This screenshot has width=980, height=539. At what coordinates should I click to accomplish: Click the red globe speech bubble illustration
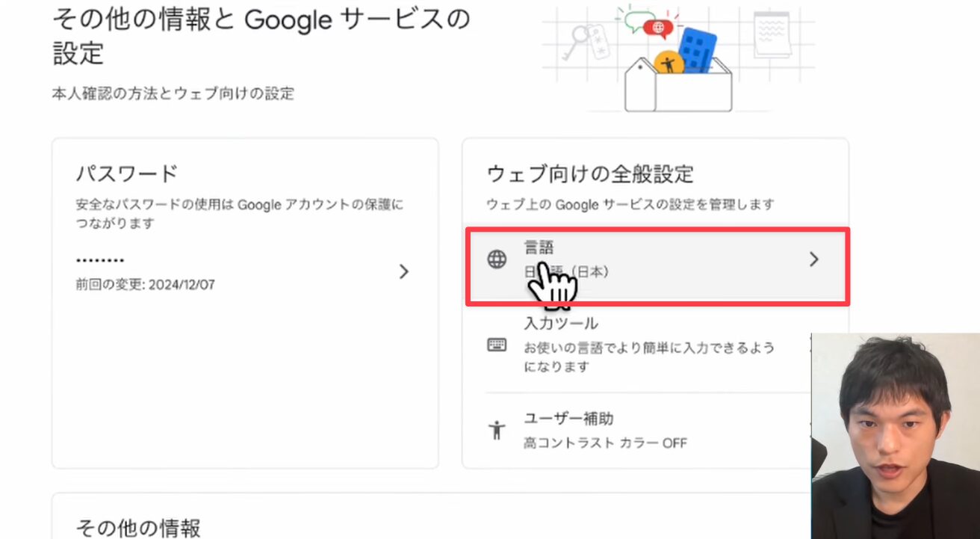(657, 28)
